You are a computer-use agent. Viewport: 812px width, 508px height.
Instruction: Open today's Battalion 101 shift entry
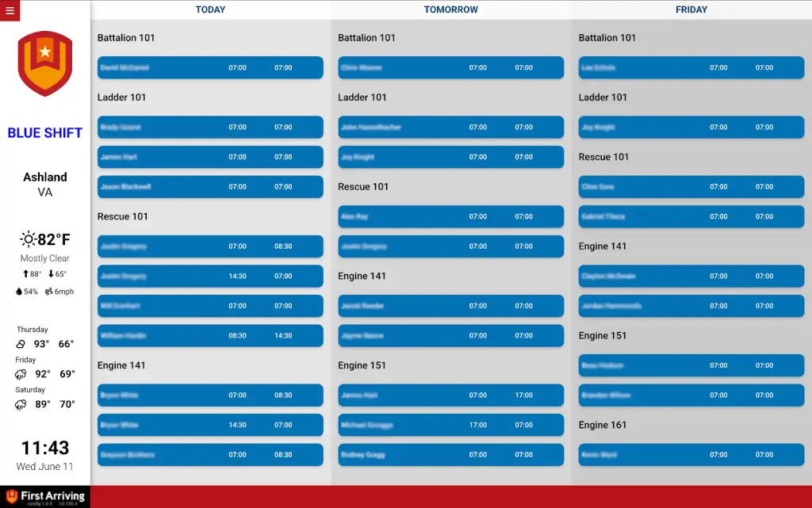tap(210, 67)
